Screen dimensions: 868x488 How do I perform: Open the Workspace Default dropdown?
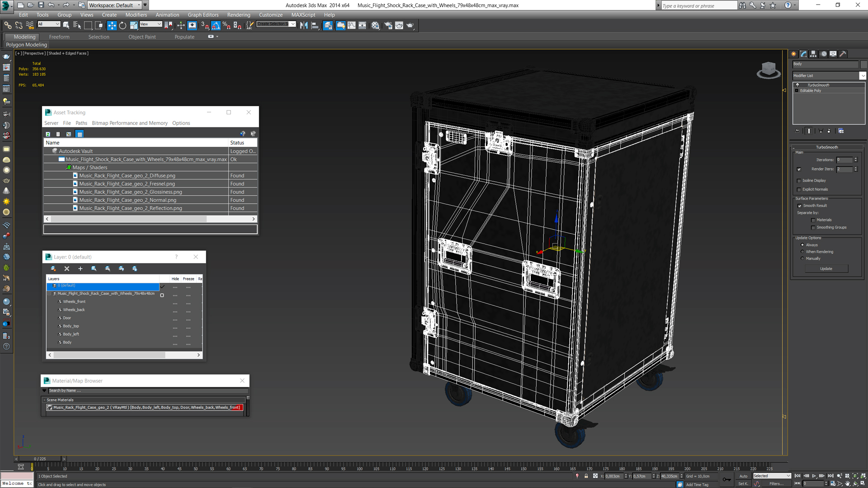tap(117, 5)
